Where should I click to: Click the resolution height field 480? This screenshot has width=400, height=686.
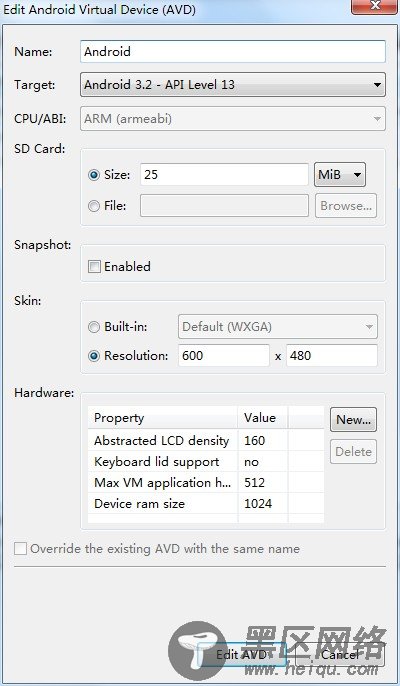[x=332, y=355]
